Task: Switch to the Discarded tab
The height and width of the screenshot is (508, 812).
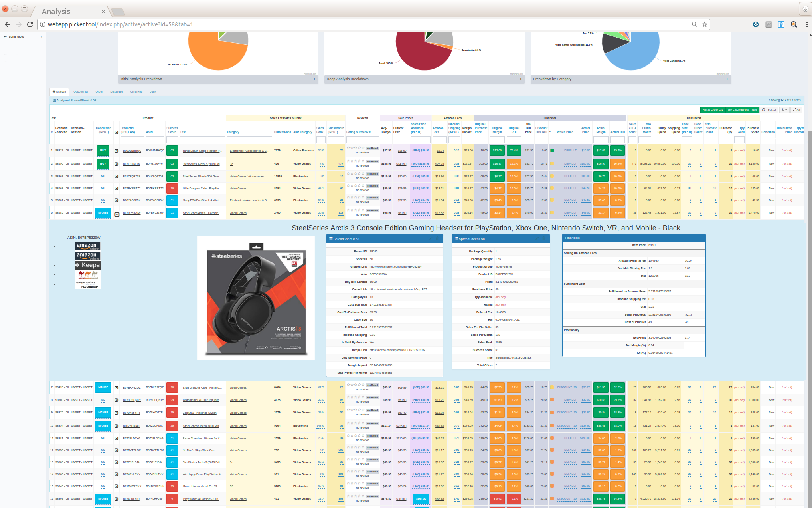Action: click(x=117, y=92)
